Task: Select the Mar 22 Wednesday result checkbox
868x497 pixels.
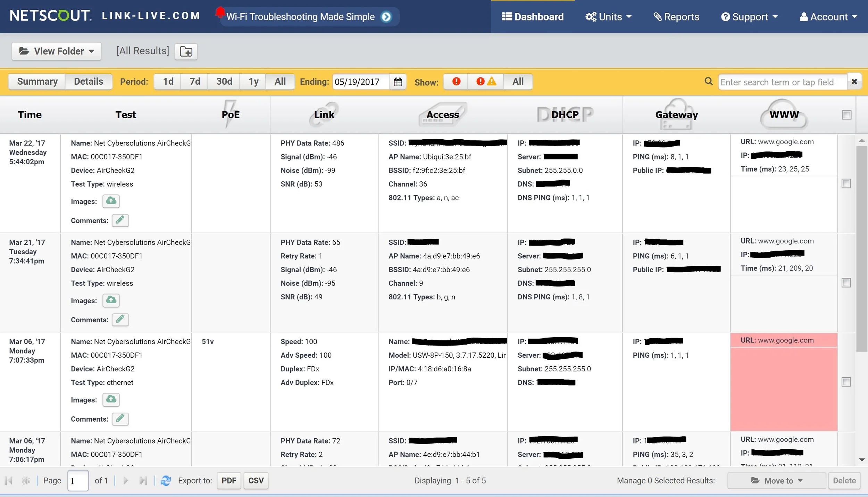Action: (846, 184)
